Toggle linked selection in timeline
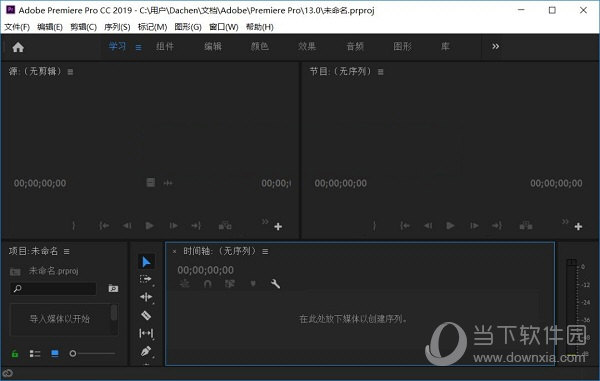Viewport: 600px width, 381px height. point(230,284)
